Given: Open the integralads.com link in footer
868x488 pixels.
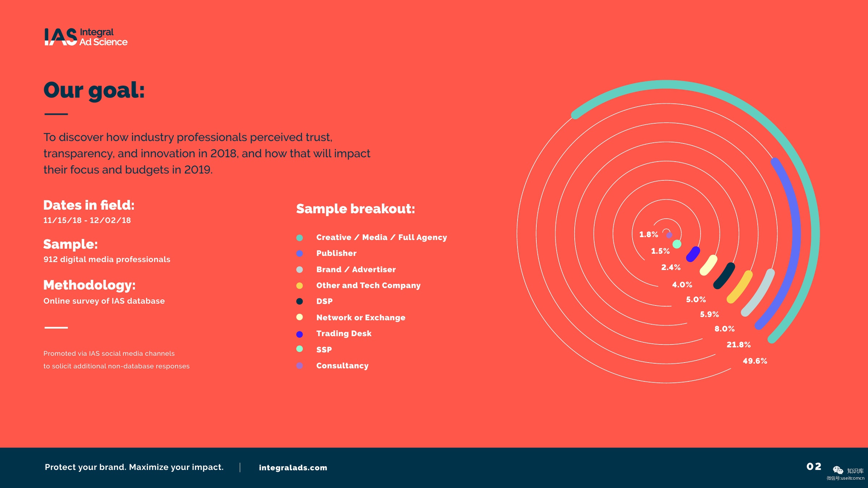Looking at the screenshot, I should (293, 468).
